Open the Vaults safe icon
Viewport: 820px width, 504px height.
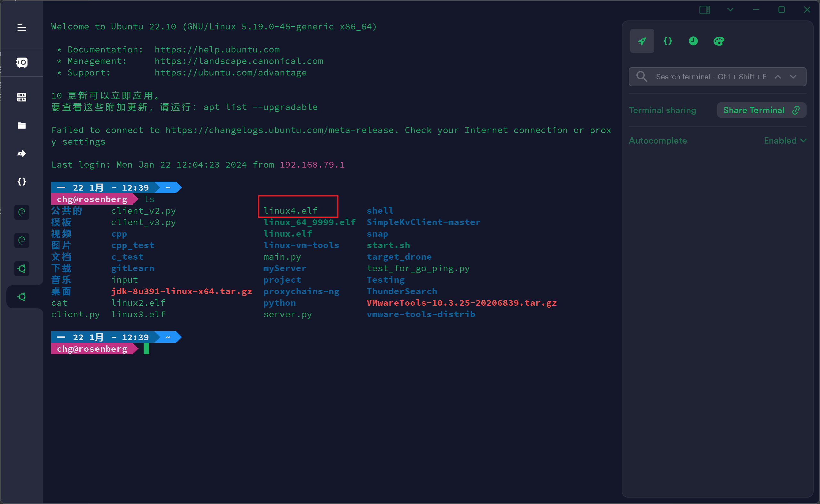tap(22, 62)
